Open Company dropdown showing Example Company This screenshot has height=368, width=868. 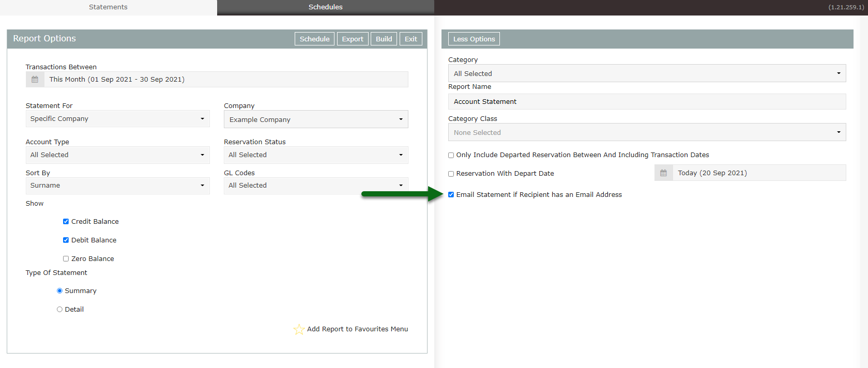pos(316,119)
